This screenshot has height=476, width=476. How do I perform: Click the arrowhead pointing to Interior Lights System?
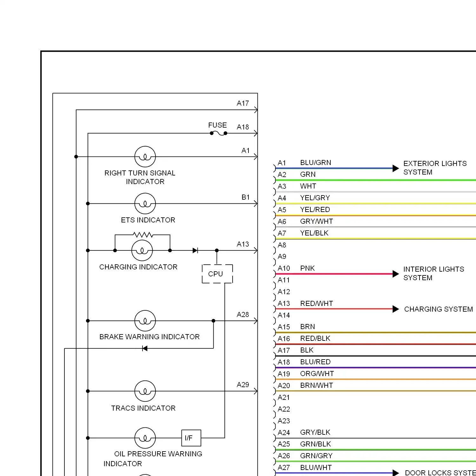[396, 274]
